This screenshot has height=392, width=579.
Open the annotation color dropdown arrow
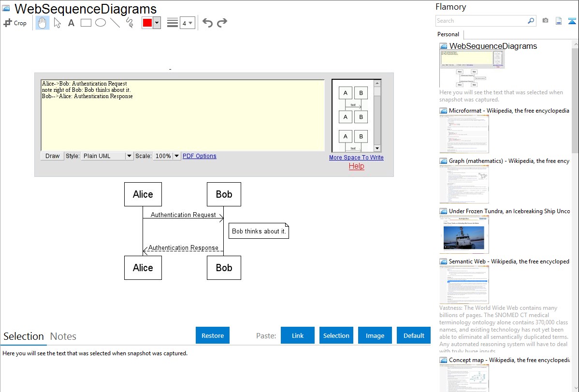pos(157,23)
